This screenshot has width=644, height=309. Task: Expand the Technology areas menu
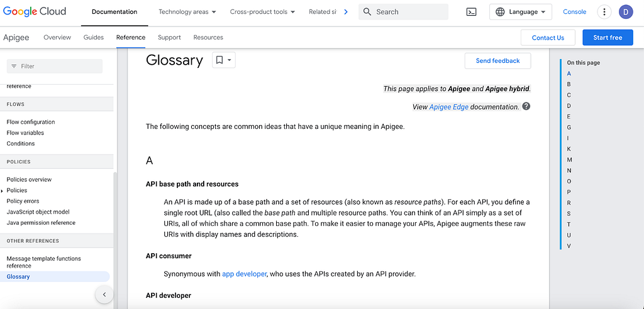pyautogui.click(x=187, y=12)
